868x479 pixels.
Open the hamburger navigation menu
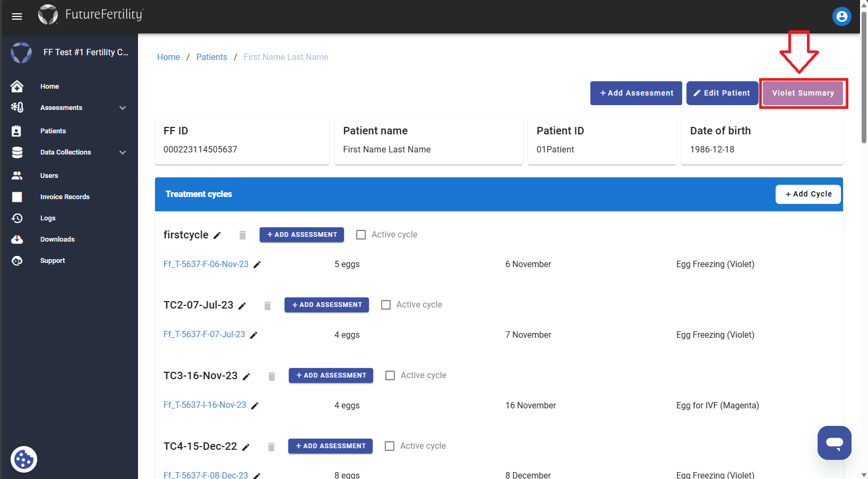16,16
